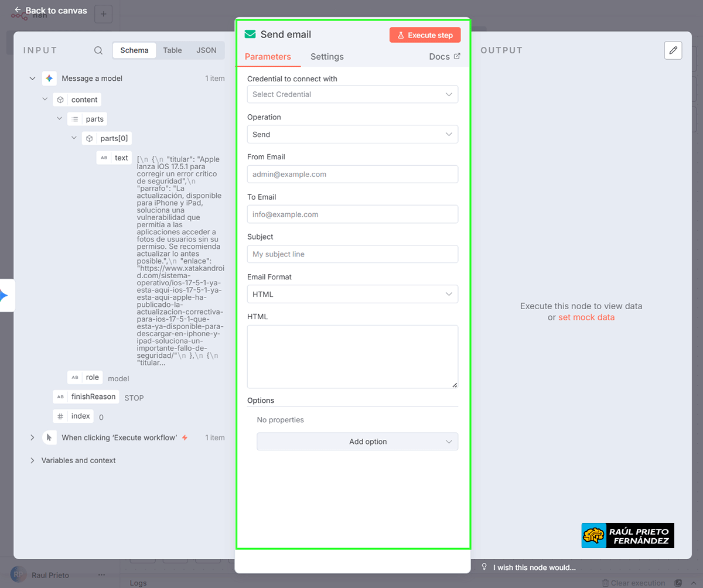Click the cursor icon on the Execute workflow item
The height and width of the screenshot is (588, 703).
(50, 437)
